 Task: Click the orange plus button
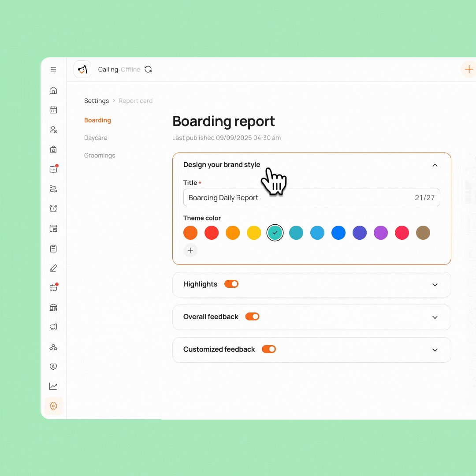click(469, 69)
